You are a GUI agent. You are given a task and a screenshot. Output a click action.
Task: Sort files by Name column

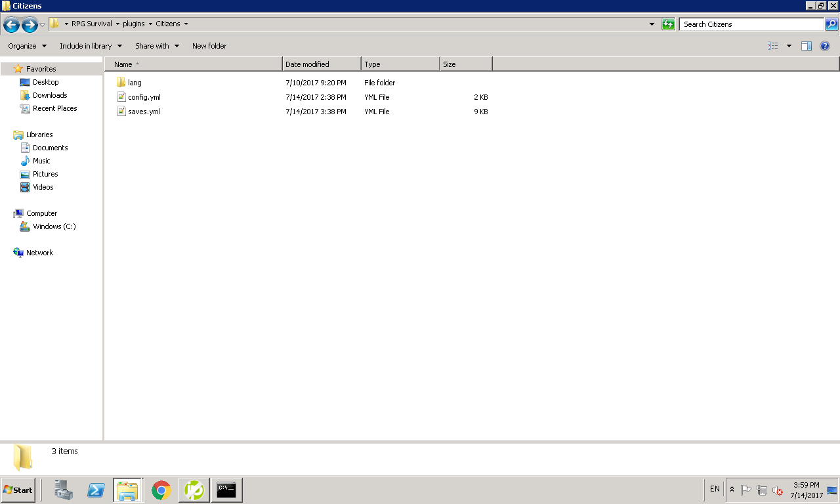pyautogui.click(x=194, y=64)
